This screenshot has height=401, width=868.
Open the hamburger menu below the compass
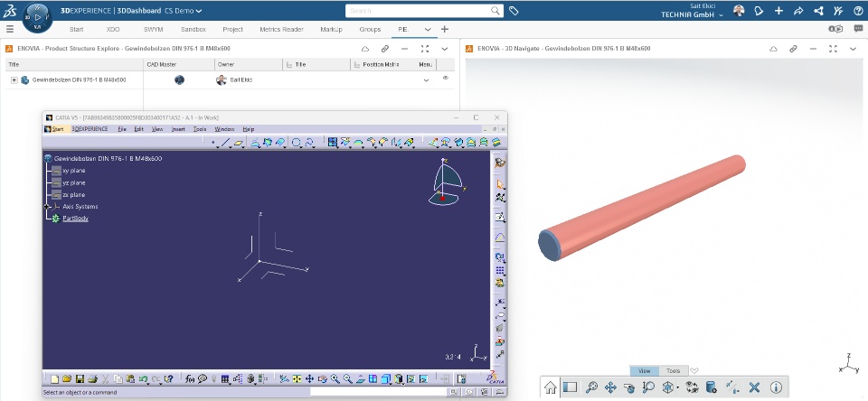pos(10,29)
